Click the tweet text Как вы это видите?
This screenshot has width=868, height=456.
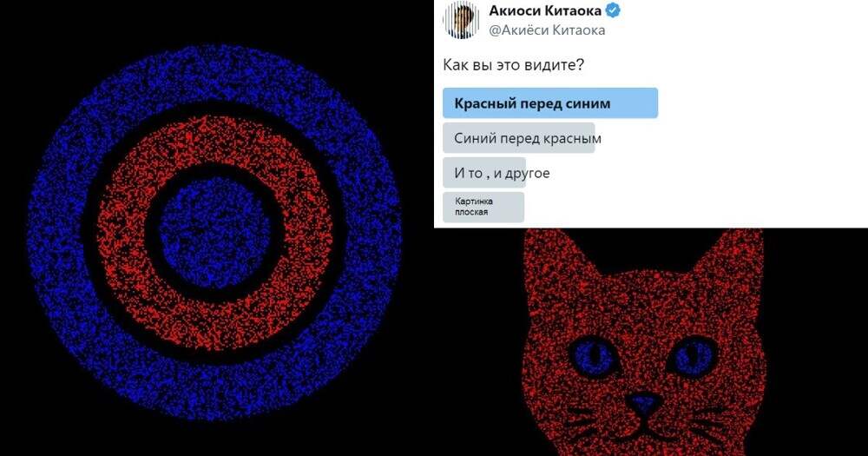513,65
